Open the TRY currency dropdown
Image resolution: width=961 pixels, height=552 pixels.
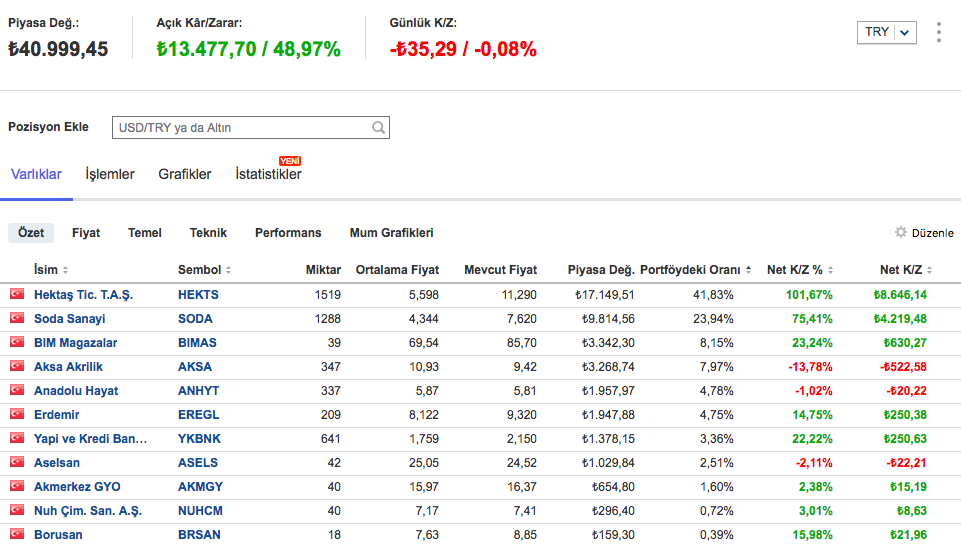[x=886, y=32]
